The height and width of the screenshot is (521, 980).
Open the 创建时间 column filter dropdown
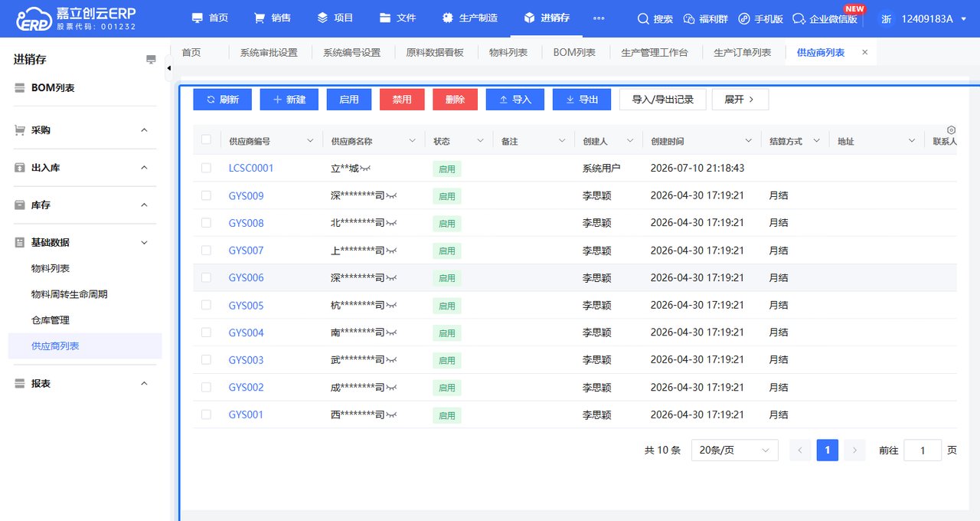(x=749, y=141)
